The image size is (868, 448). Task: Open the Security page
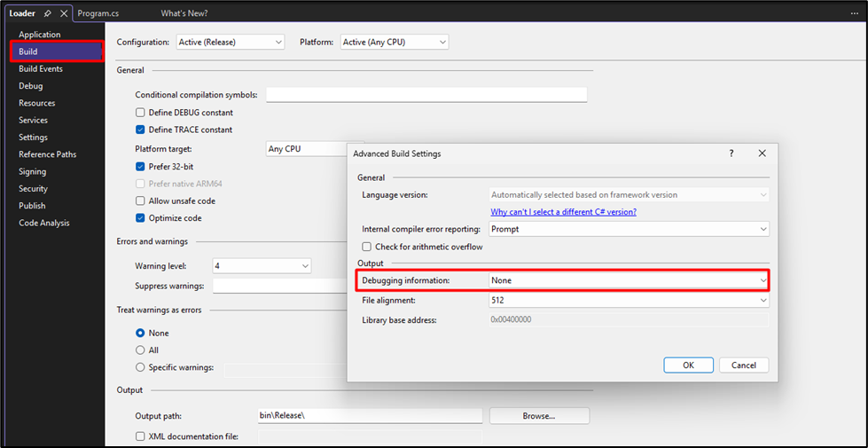pos(33,188)
